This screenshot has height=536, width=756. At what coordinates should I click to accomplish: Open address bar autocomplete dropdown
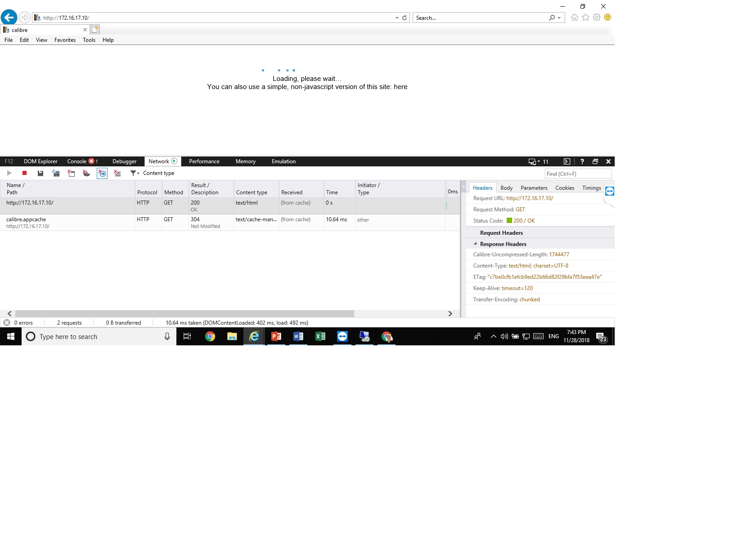(397, 18)
